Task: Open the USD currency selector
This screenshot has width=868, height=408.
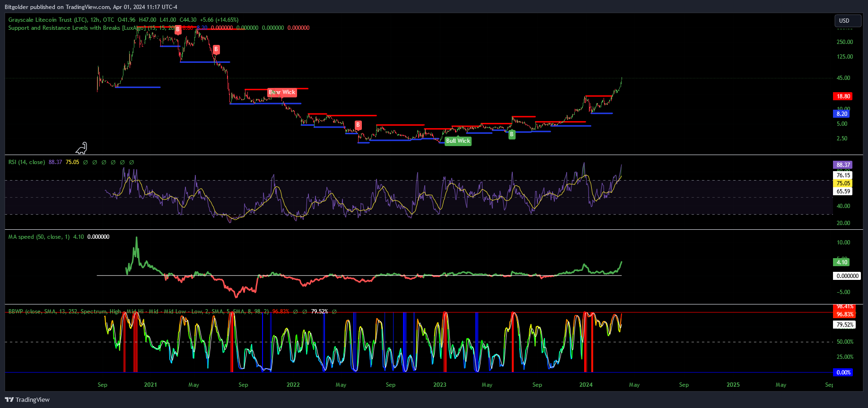Action: click(x=848, y=21)
